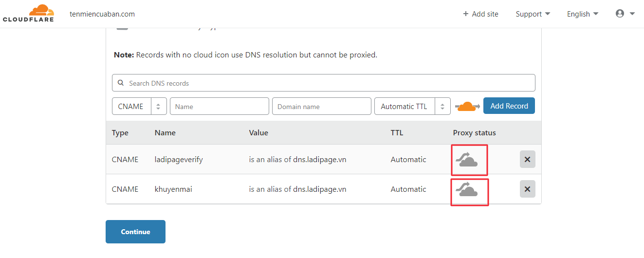This screenshot has height=258, width=644.
Task: Open the Support menu
Action: pyautogui.click(x=533, y=14)
